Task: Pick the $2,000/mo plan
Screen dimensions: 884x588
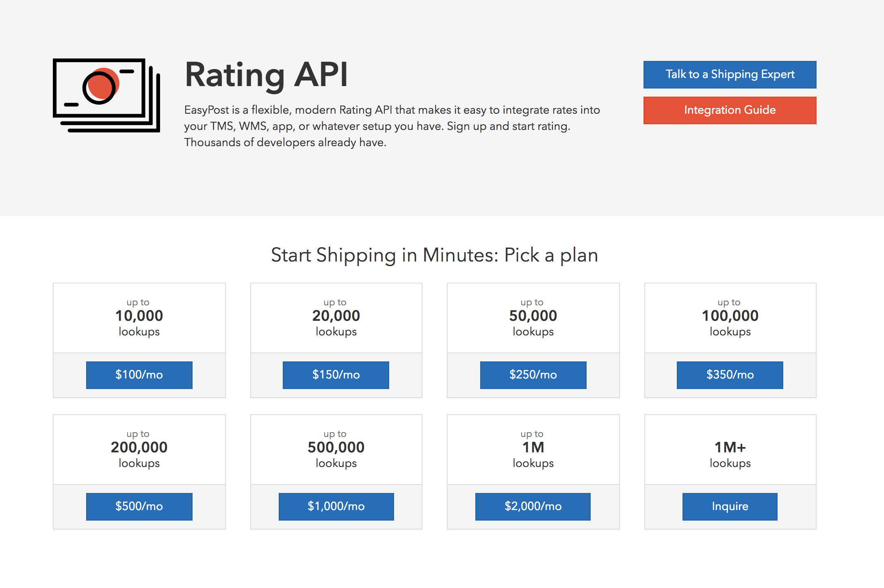Action: coord(533,506)
